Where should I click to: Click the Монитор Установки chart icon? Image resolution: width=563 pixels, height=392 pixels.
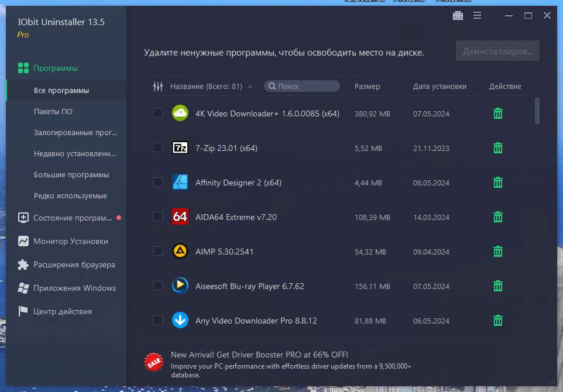(x=23, y=241)
